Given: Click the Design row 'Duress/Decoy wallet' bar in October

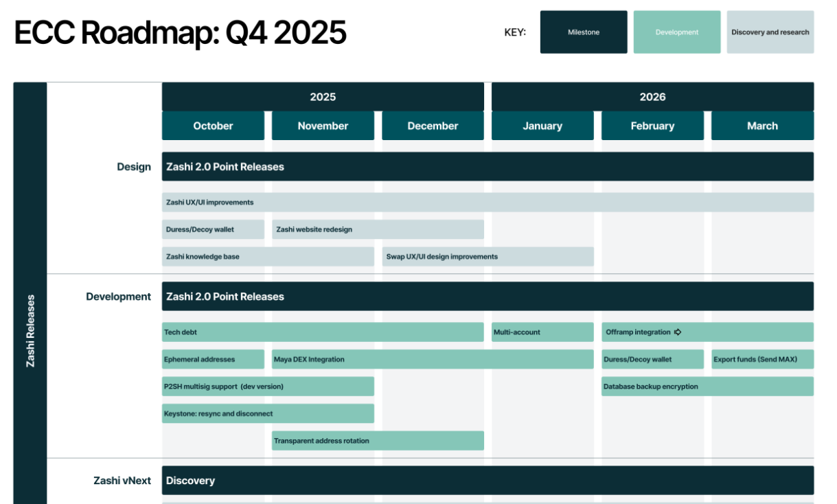Looking at the screenshot, I should coord(213,229).
